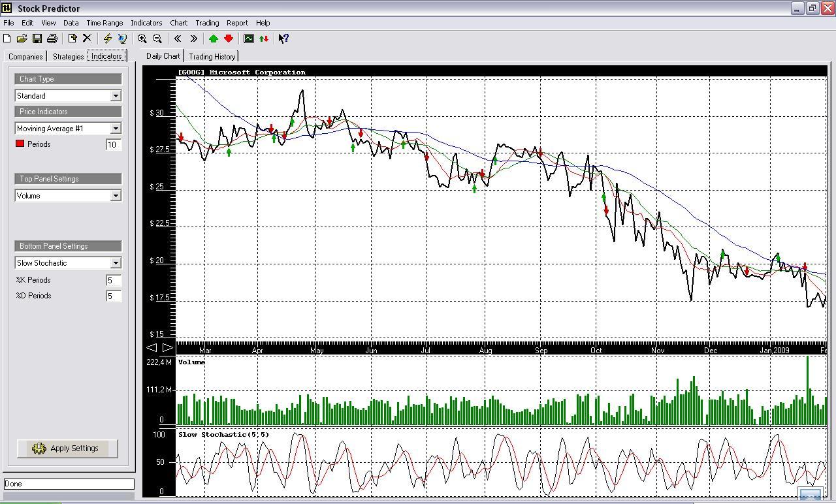Click the lightning recalculate icon
This screenshot has width=836, height=504.
[106, 39]
